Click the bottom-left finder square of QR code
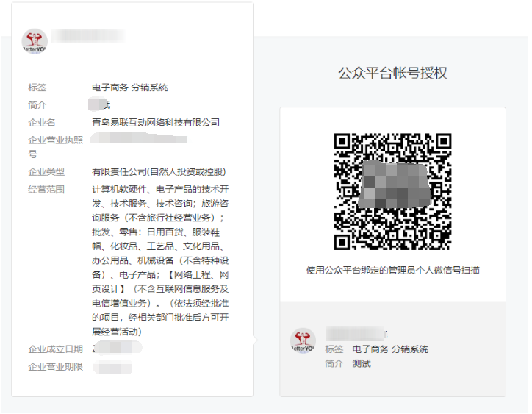The image size is (532, 414). point(348,237)
